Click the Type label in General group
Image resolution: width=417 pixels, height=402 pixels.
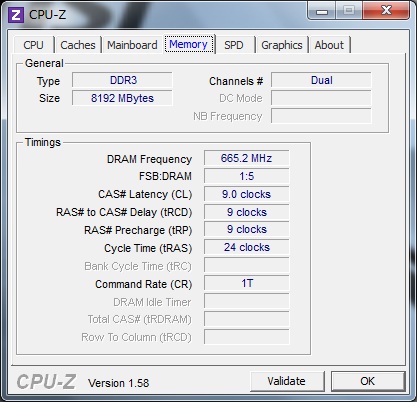[48, 81]
